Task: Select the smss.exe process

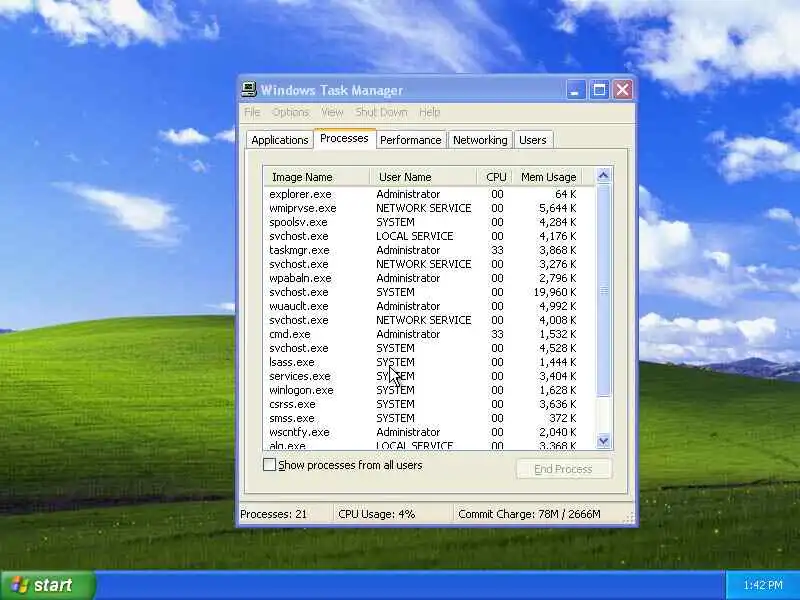Action: [429, 418]
